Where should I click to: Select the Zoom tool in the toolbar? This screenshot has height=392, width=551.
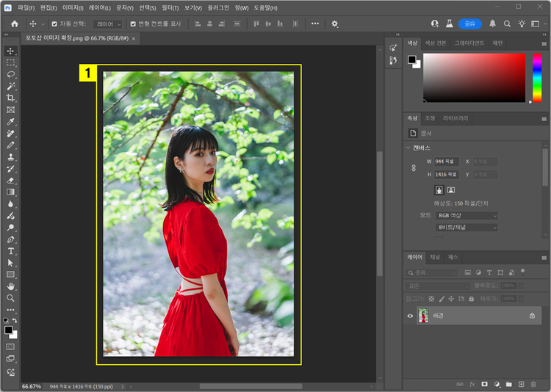point(10,298)
